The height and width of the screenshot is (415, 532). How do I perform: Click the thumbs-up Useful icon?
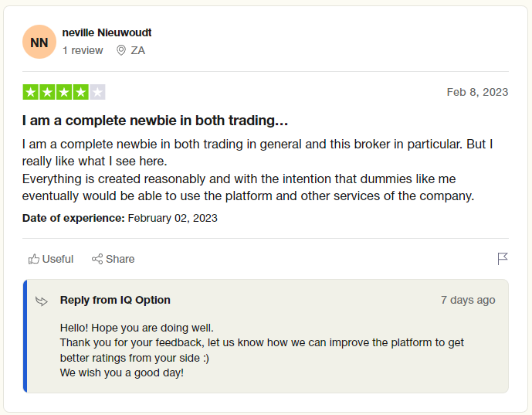34,259
